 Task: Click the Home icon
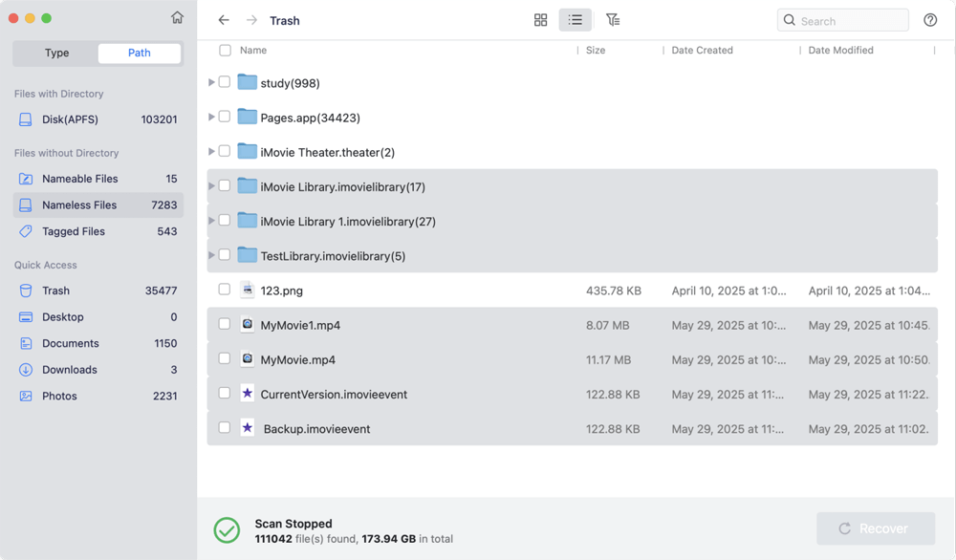pos(177,17)
